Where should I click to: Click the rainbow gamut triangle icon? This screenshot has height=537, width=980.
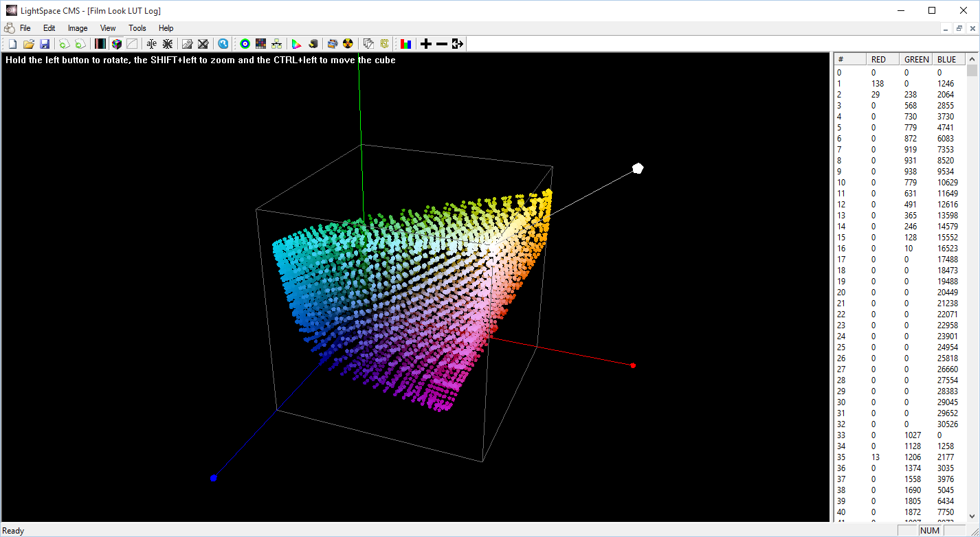click(x=297, y=44)
